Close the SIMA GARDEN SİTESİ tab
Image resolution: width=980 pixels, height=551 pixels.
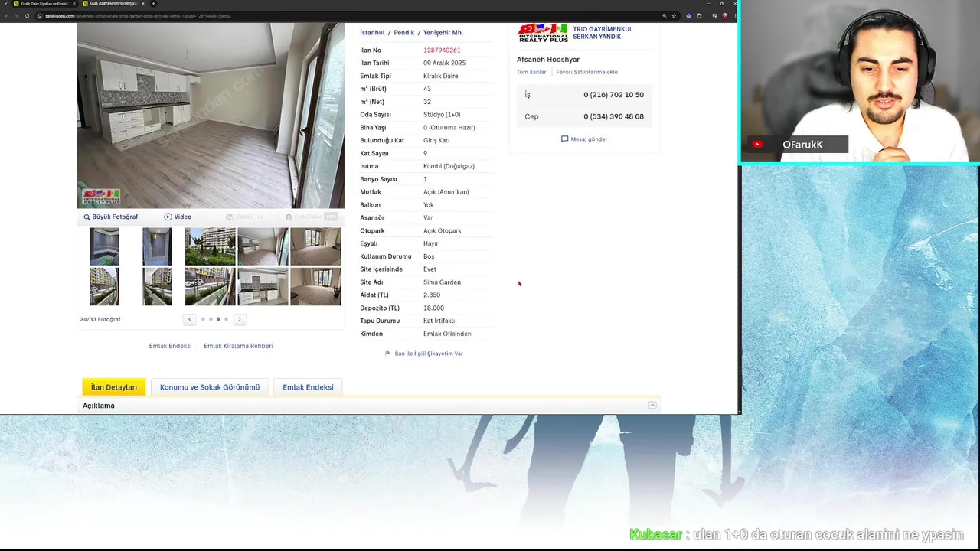click(x=142, y=4)
